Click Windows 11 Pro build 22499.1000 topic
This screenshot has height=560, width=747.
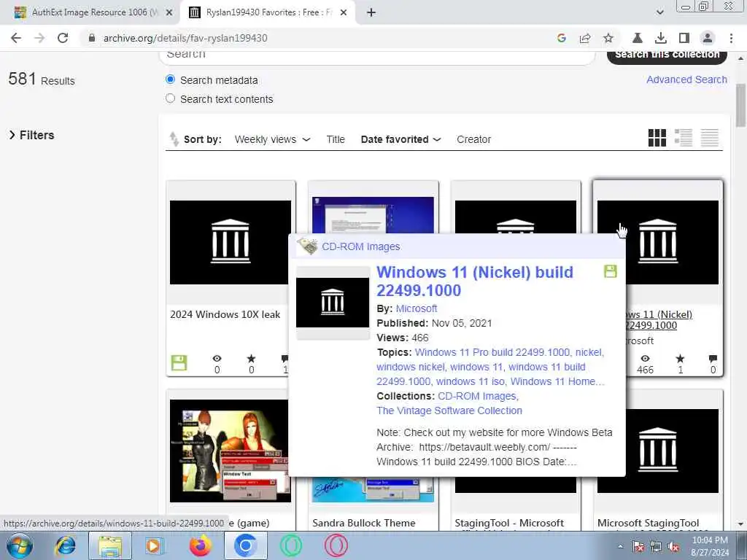coord(492,352)
